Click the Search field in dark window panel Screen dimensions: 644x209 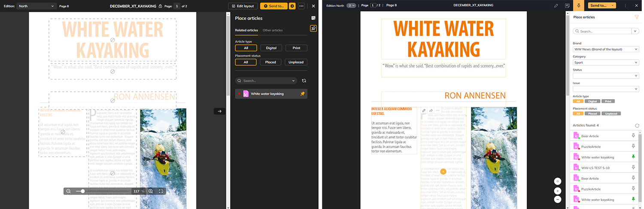pyautogui.click(x=266, y=81)
